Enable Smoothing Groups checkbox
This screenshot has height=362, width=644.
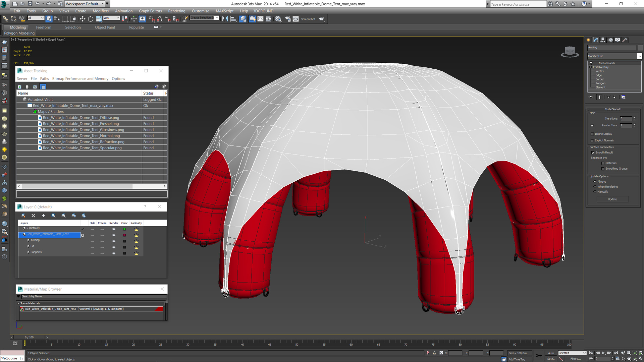coord(603,169)
